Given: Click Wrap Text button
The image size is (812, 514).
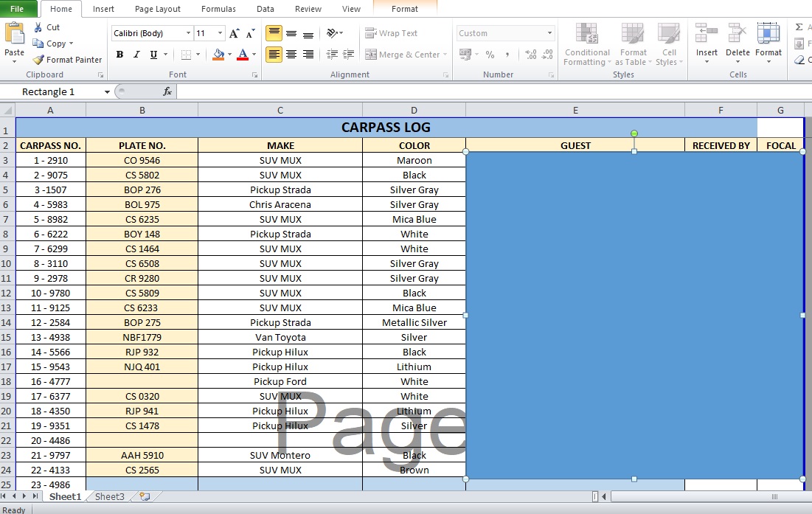Looking at the screenshot, I should [x=391, y=33].
